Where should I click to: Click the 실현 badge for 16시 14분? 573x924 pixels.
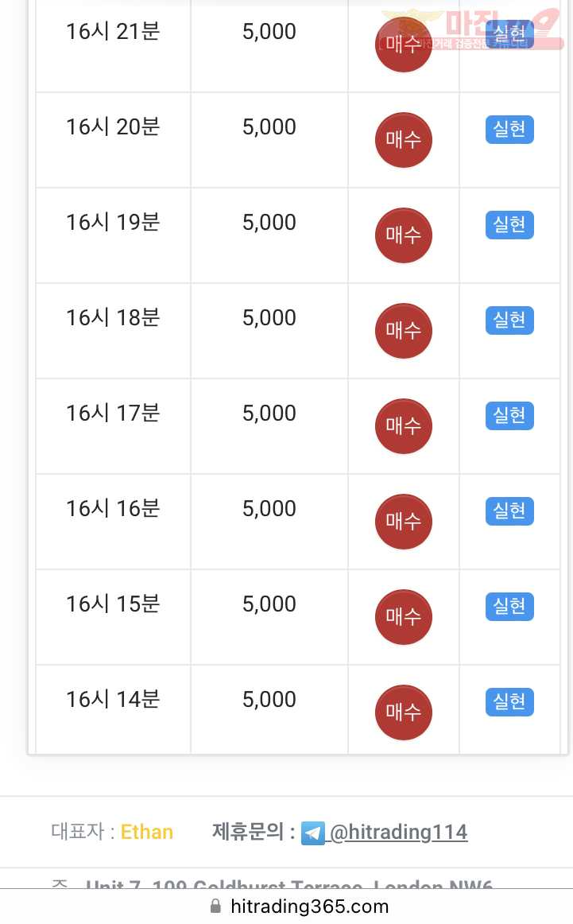click(x=509, y=702)
